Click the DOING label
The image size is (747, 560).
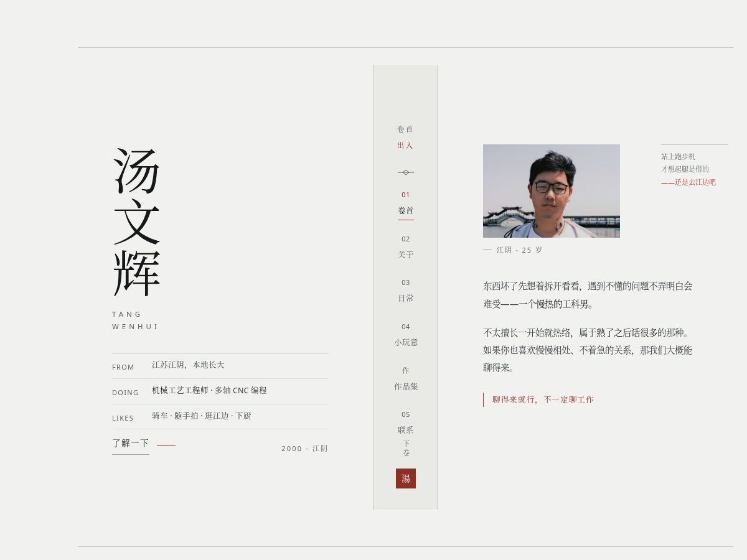[125, 393]
